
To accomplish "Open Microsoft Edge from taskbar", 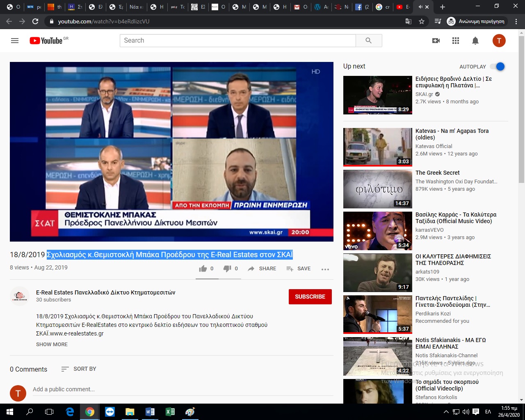I will pos(70,412).
